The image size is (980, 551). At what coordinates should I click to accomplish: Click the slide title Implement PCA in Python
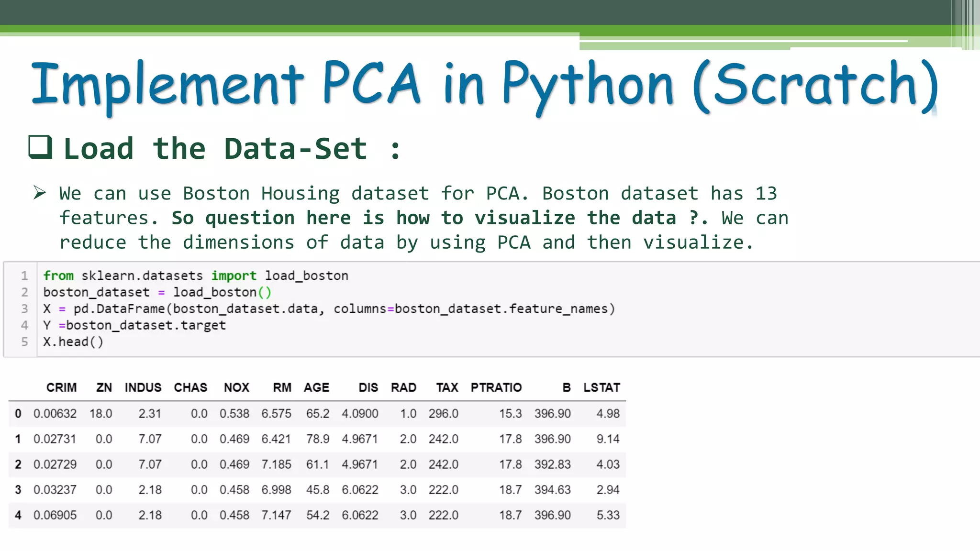tap(483, 85)
